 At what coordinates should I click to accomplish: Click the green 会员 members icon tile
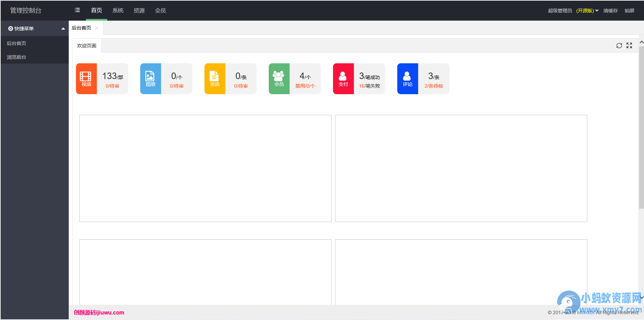tap(279, 79)
